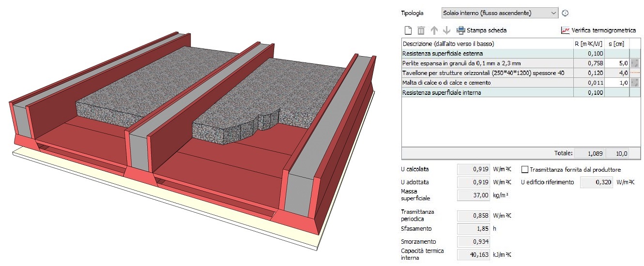Click the Massa superficiale field
The width and height of the screenshot is (644, 266).
click(474, 195)
